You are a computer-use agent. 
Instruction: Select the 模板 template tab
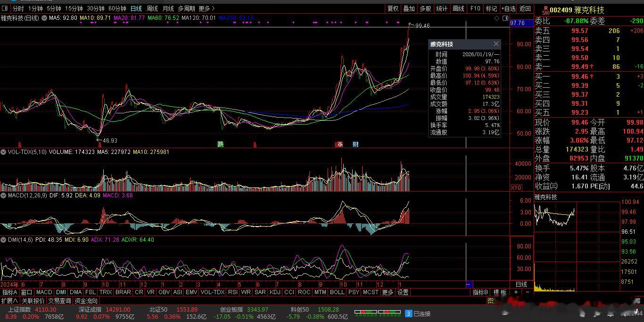point(500,292)
